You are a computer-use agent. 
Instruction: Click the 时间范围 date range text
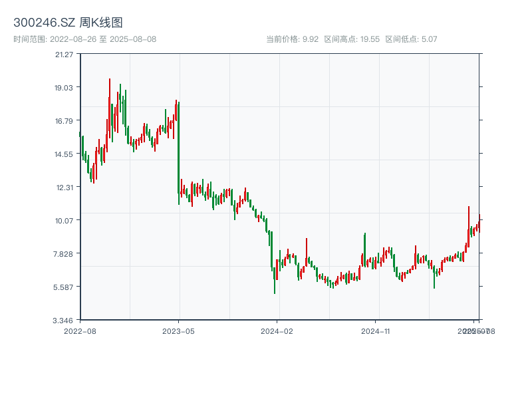85,39
